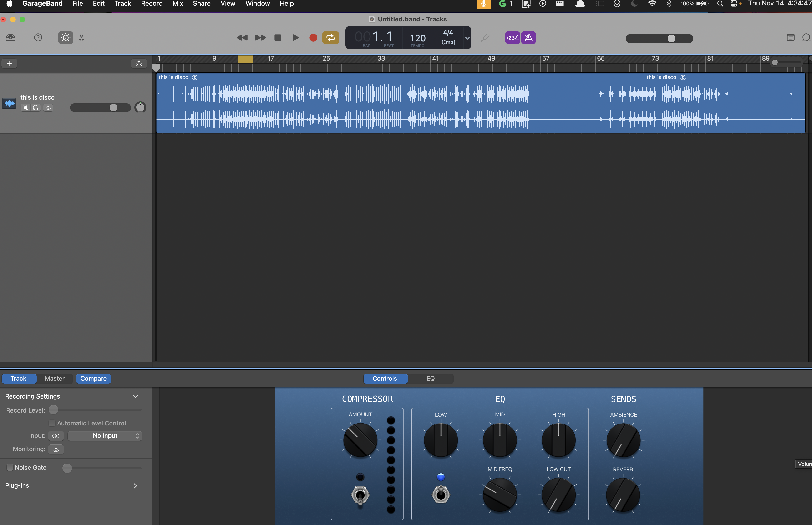Screen dimensions: 812x525
Task: Expand the Plug-ins section
Action: pyautogui.click(x=135, y=485)
